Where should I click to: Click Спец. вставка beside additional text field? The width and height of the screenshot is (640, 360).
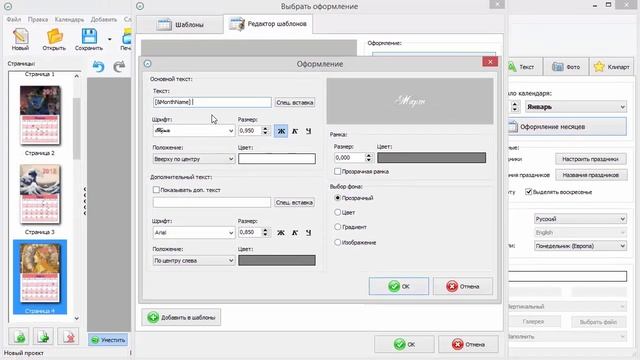pos(294,202)
